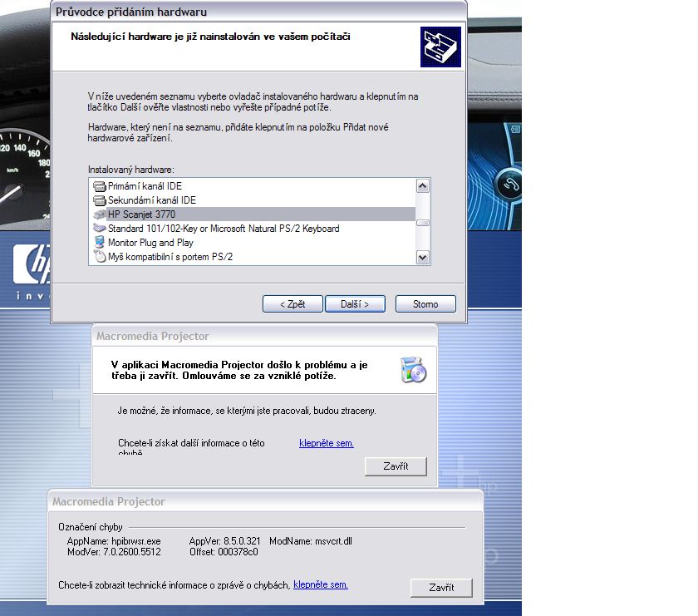Click the phone icon in the background image
The height and width of the screenshot is (616, 698).
tap(510, 184)
